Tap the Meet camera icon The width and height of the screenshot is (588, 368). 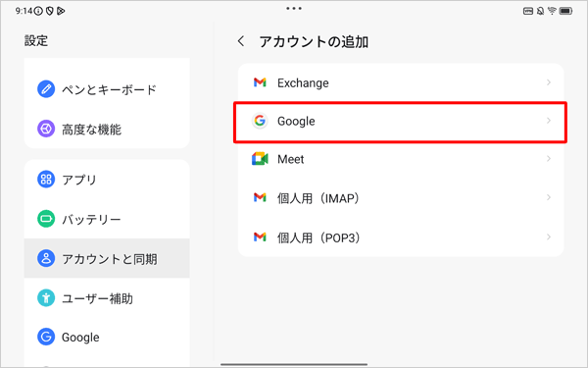point(260,159)
